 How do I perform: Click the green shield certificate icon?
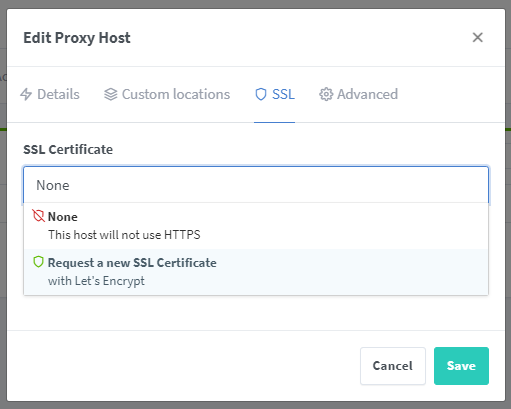click(38, 262)
